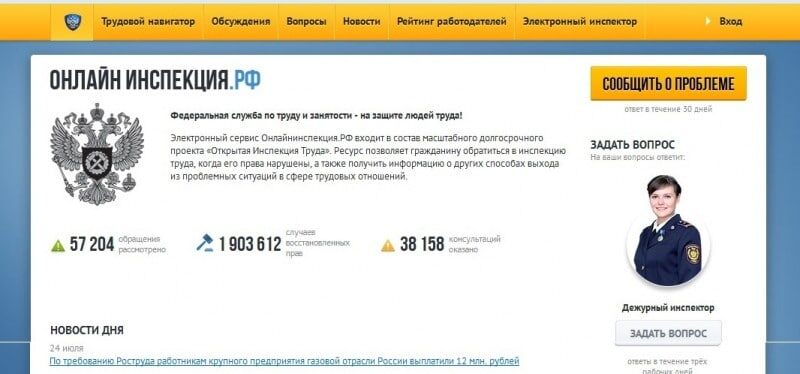The image size is (800, 374).
Task: Open news link about Роструда gas workers payment
Action: click(x=284, y=361)
